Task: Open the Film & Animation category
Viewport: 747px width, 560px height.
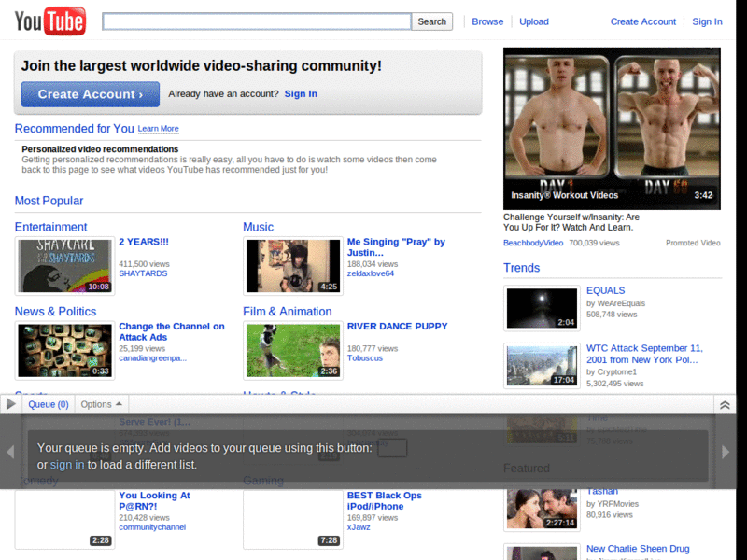Action: coord(288,312)
